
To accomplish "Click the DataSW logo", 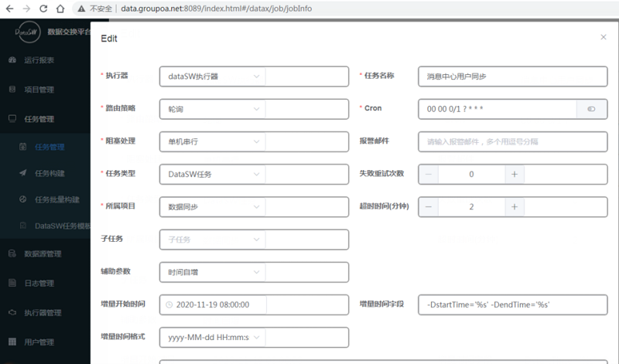I will tap(28, 32).
